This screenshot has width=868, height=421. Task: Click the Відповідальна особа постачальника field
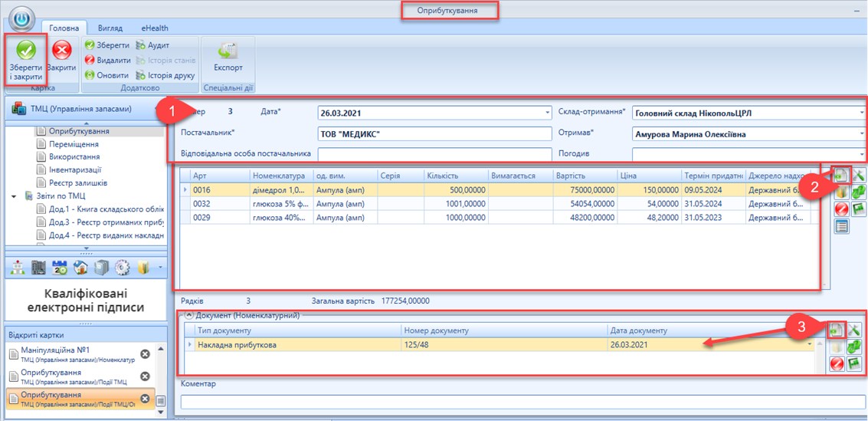pos(435,153)
